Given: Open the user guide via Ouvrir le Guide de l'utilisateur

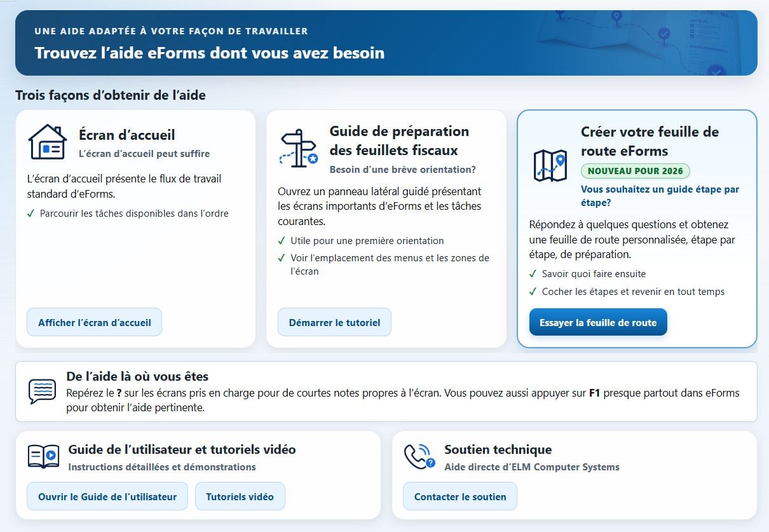Looking at the screenshot, I should point(107,496).
